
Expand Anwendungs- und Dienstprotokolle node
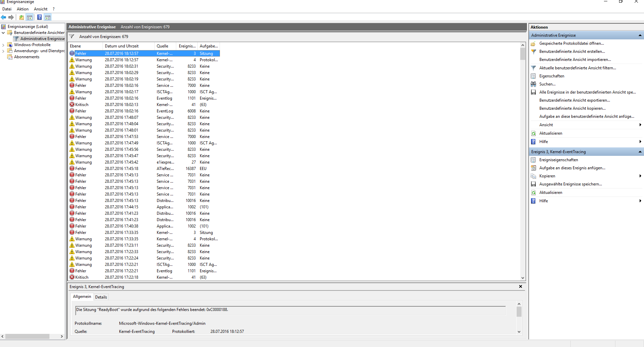[3, 51]
